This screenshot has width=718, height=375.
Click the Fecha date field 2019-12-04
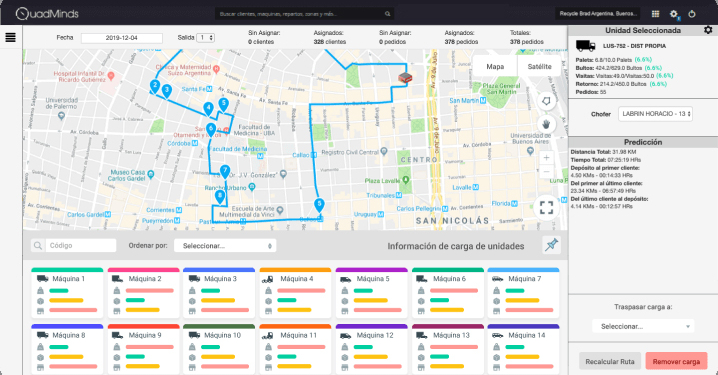coord(122,38)
